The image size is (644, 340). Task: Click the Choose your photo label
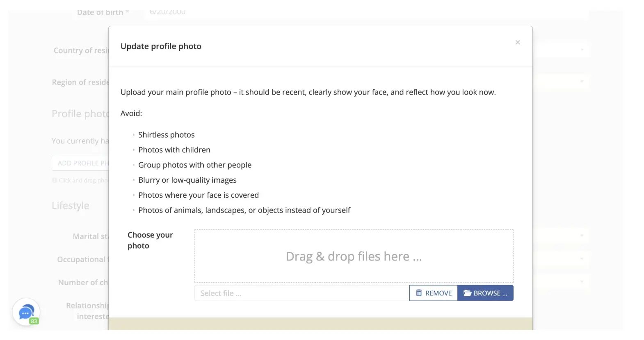[150, 240]
